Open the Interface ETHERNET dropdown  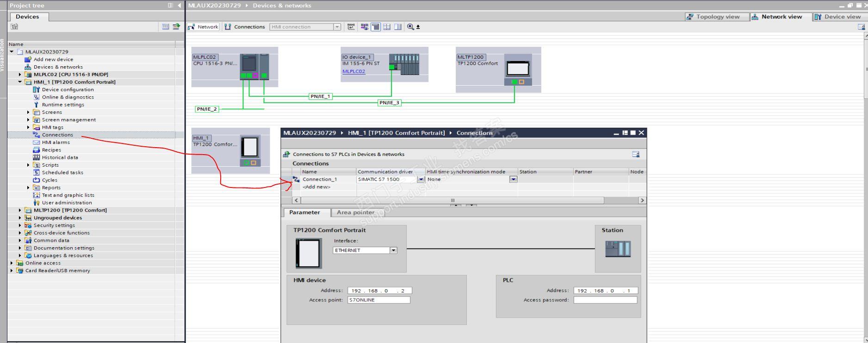pyautogui.click(x=393, y=250)
